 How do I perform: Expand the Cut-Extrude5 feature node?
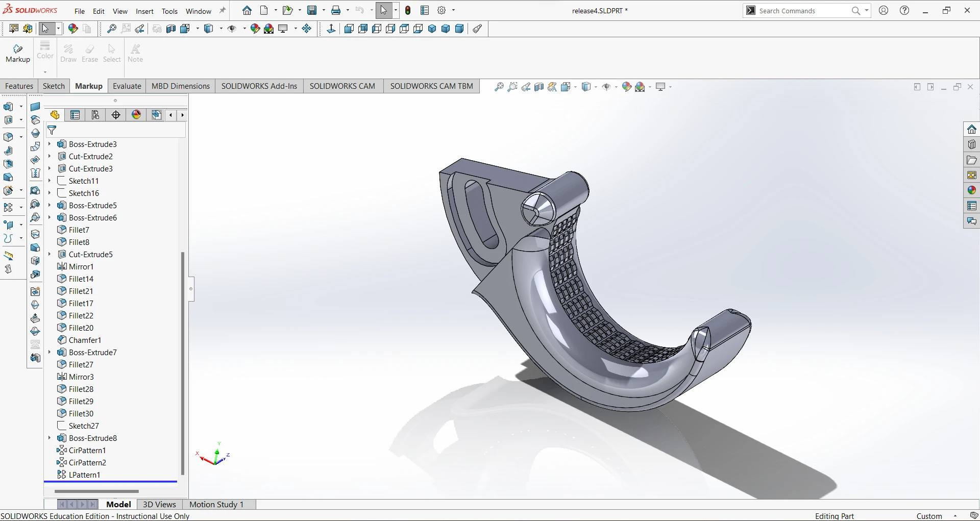(x=50, y=254)
